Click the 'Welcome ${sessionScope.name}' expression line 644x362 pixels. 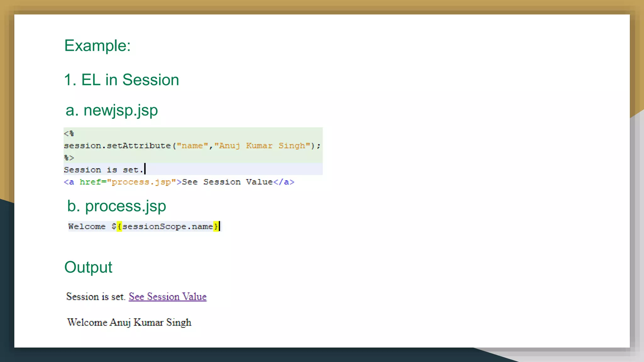coord(144,227)
